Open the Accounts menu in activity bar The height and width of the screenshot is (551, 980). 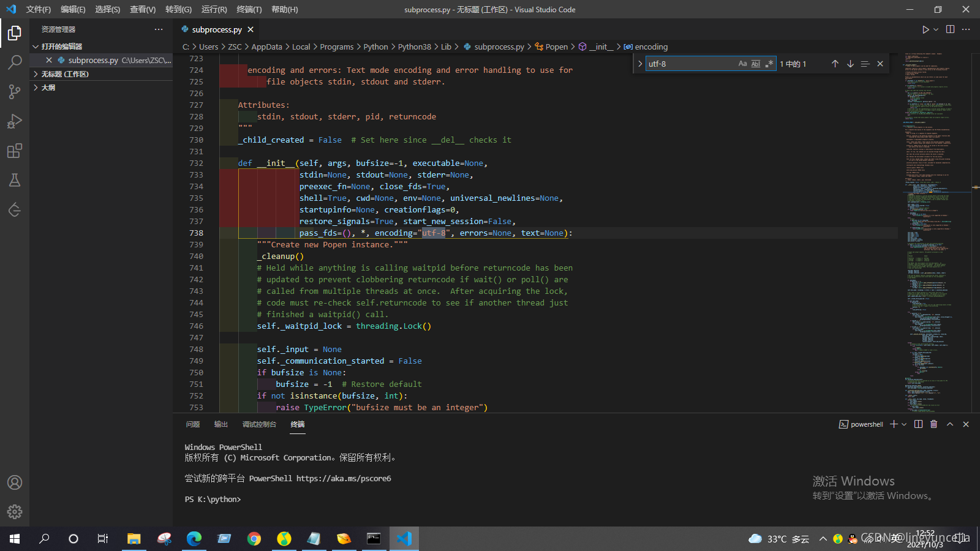click(x=15, y=482)
